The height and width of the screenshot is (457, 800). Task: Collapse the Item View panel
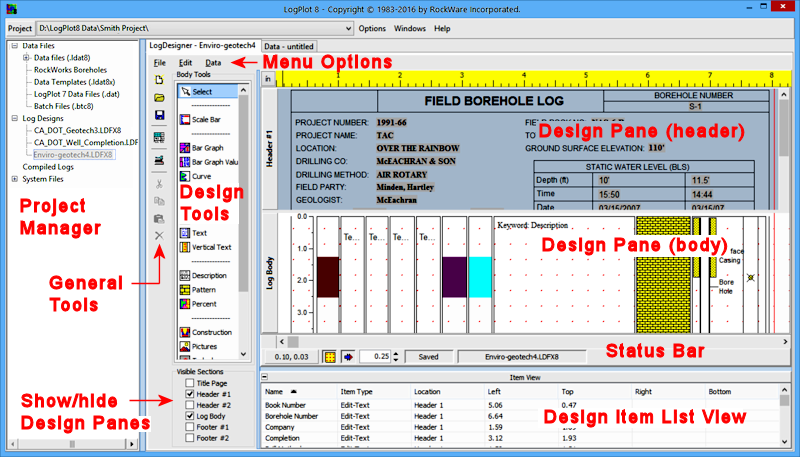click(265, 376)
